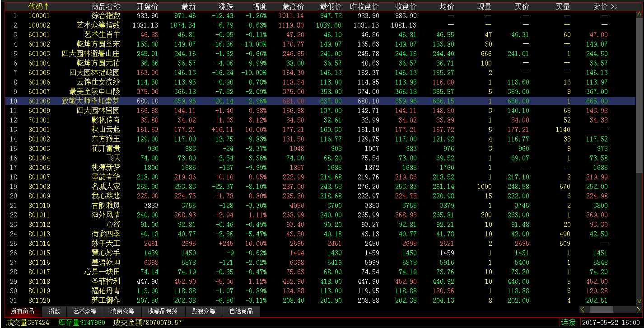
Task: Go to the 自选商品 tab
Action: pos(242,311)
